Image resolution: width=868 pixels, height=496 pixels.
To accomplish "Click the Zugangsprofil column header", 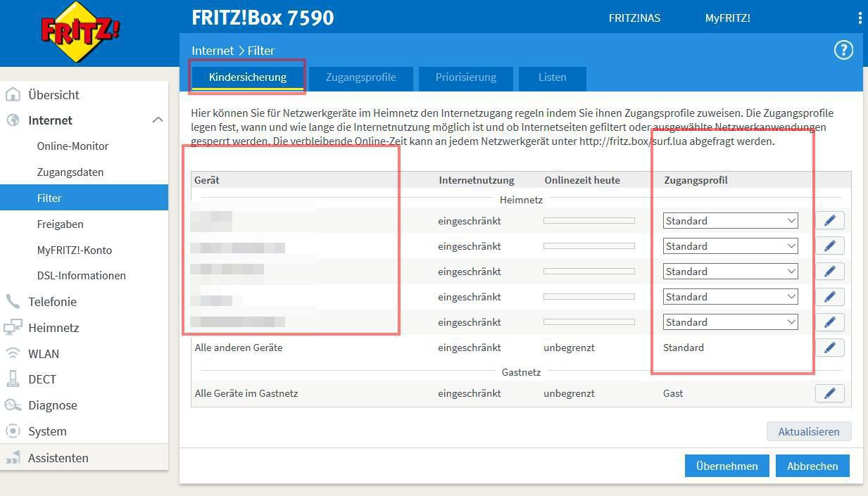I will [696, 180].
